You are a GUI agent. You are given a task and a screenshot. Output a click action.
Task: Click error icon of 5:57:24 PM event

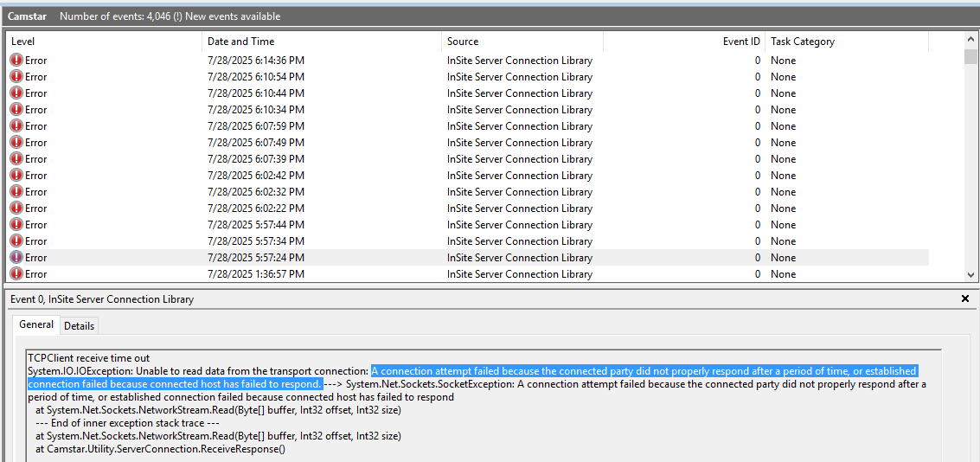point(16,257)
